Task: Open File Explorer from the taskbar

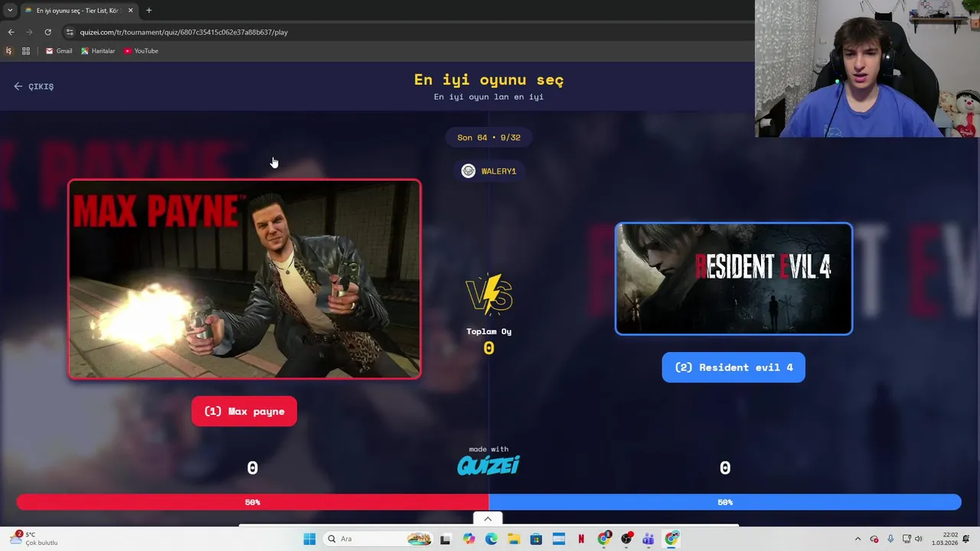Action: [x=513, y=539]
